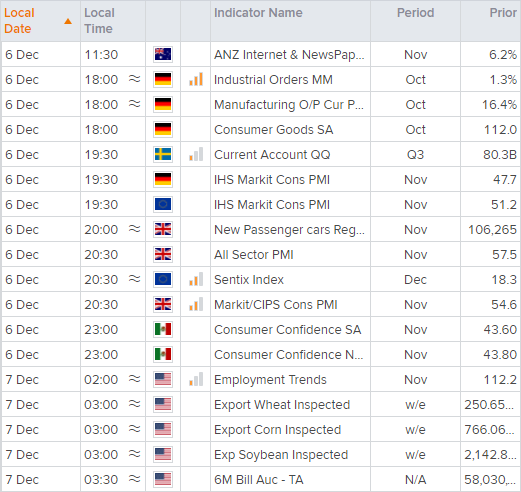
Task: Open the Consumer Goods SA indicator
Action: point(274,130)
